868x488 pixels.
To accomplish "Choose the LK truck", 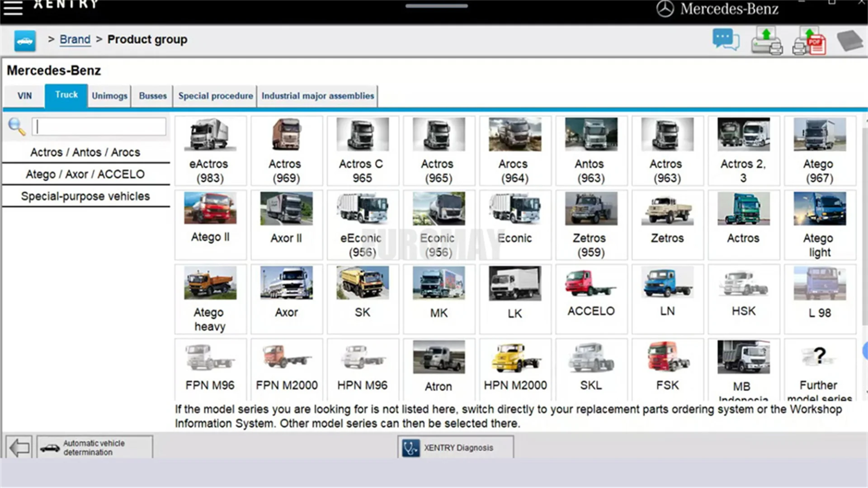I will [515, 299].
